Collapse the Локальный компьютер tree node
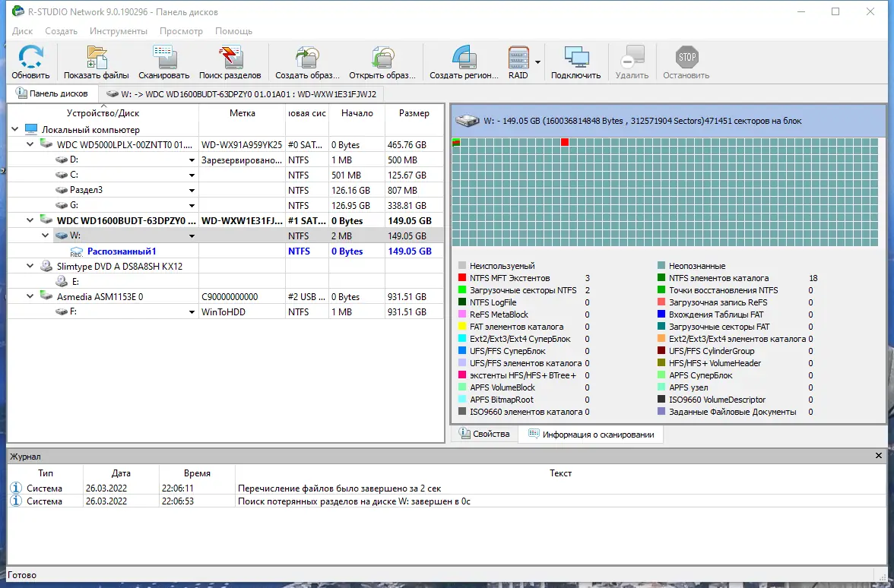This screenshot has height=588, width=894. (x=15, y=129)
